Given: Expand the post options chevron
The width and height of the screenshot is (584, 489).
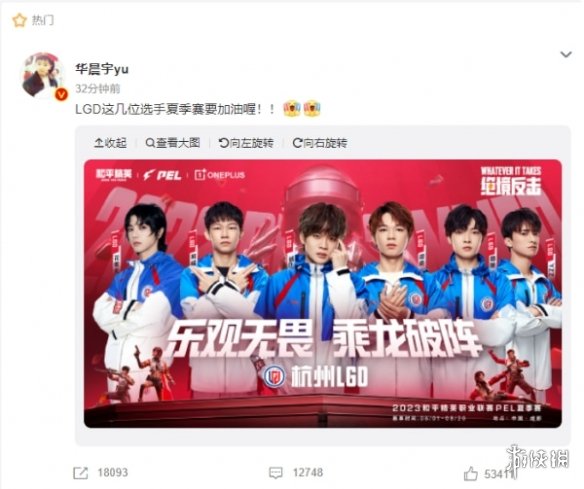Looking at the screenshot, I should 566,55.
